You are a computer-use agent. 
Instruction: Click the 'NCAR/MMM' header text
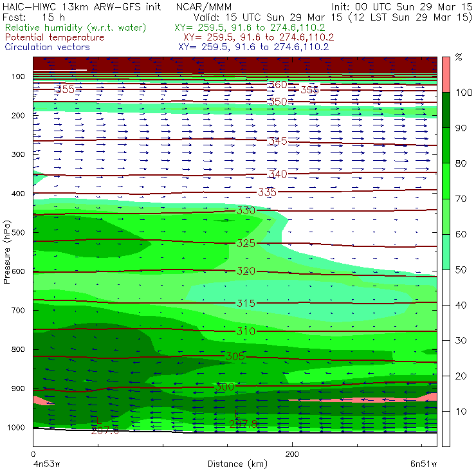coord(204,7)
